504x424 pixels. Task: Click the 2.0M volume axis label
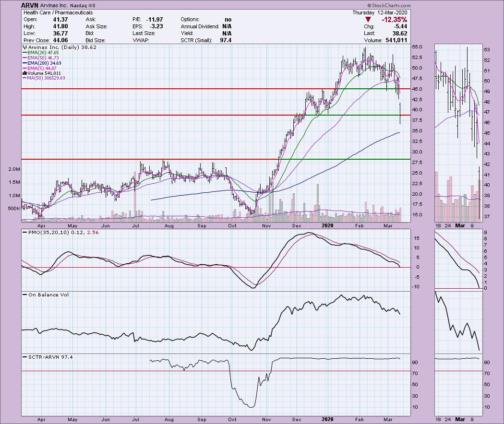(14, 169)
